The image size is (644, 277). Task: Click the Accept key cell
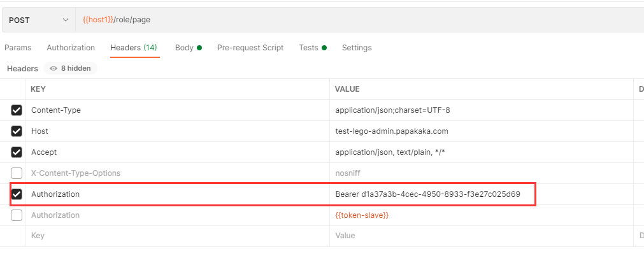coord(178,152)
